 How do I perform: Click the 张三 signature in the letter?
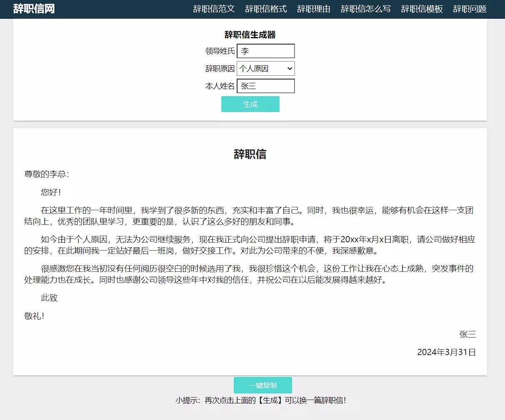(x=468, y=334)
